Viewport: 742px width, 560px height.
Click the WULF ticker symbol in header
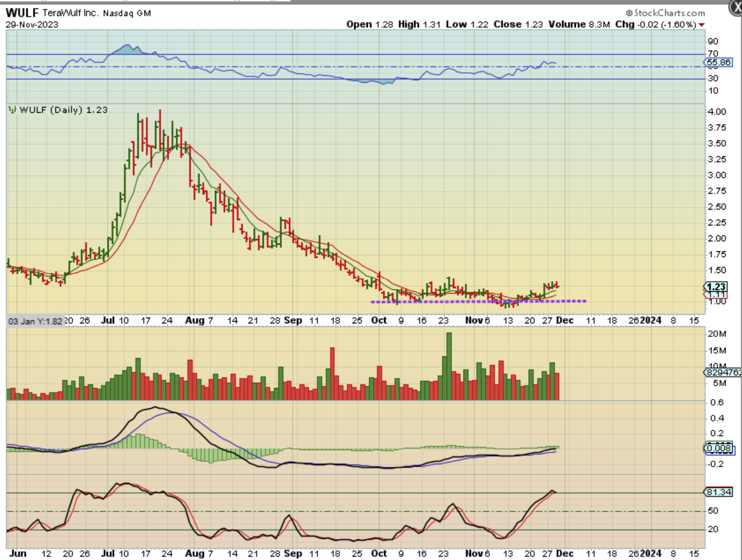(22, 12)
